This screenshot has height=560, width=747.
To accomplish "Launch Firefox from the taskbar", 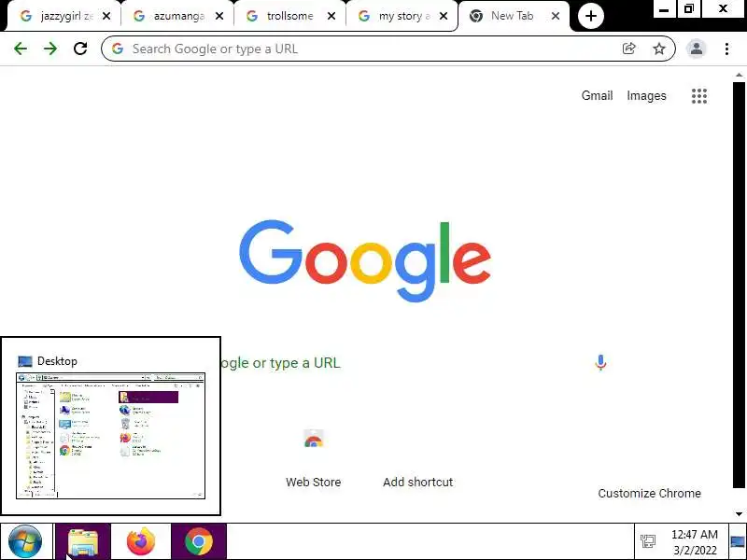I will pyautogui.click(x=141, y=541).
